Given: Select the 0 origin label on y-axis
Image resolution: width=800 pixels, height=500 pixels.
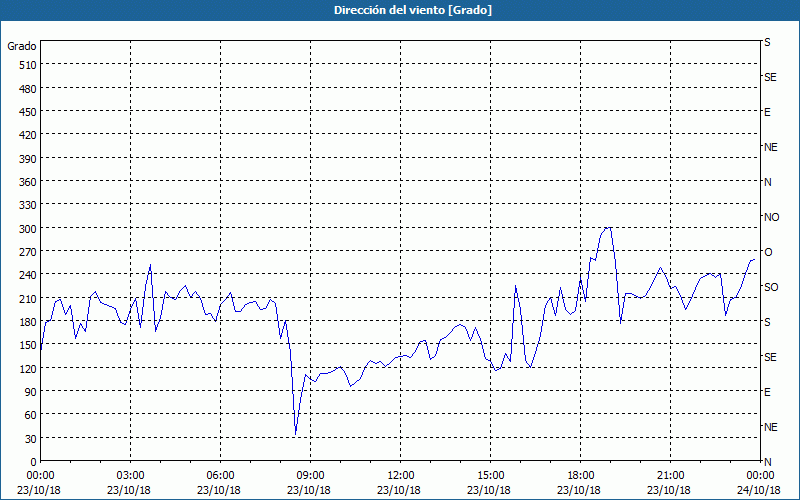Looking at the screenshot, I should [34, 462].
